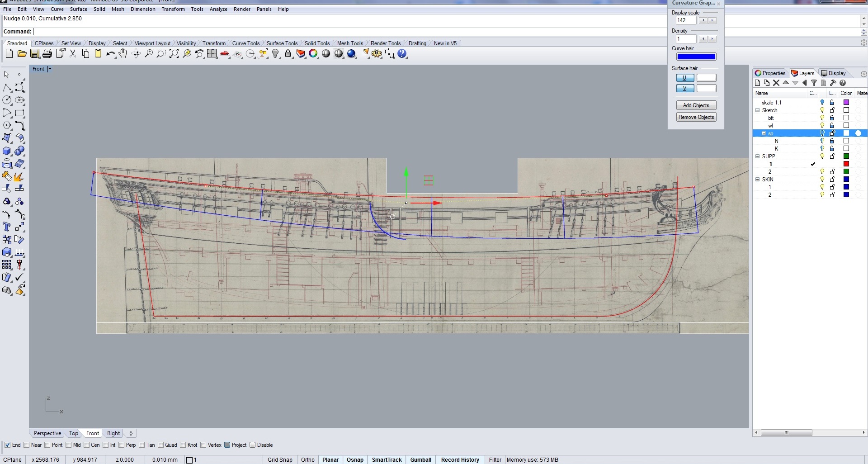Click the Save file icon in toolbar
This screenshot has width=868, height=464.
[x=34, y=54]
